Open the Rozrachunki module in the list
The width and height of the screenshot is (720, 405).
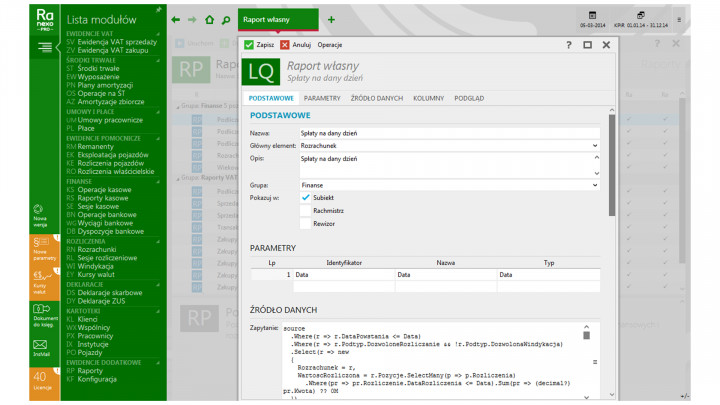click(96, 249)
